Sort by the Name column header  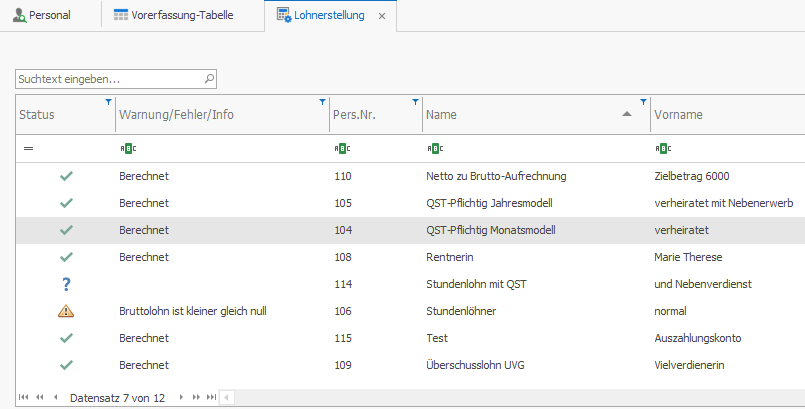click(520, 115)
